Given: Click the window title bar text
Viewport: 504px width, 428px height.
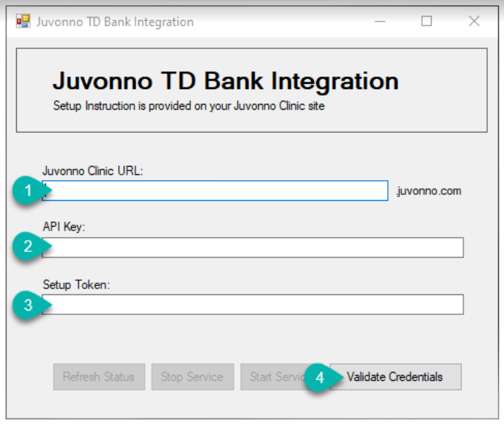Looking at the screenshot, I should pyautogui.click(x=115, y=22).
